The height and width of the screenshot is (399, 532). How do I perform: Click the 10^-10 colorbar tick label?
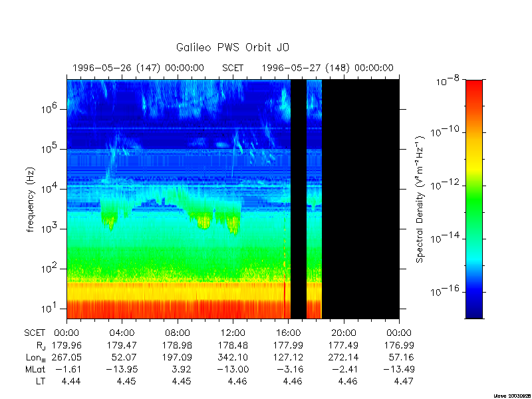pyautogui.click(x=446, y=131)
